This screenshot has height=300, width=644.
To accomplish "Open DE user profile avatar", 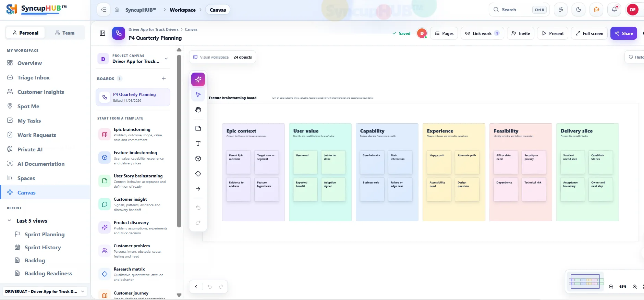I will click(633, 10).
